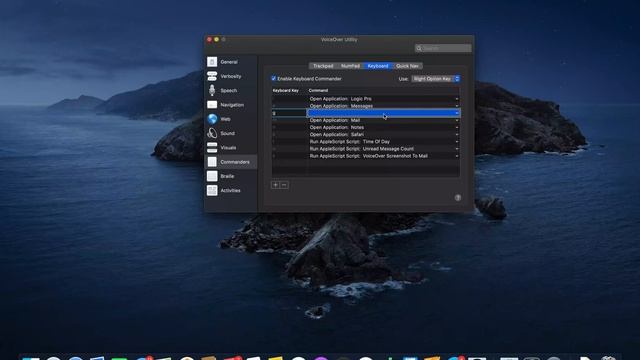Open the Right Option Key popup menu

pyautogui.click(x=436, y=79)
